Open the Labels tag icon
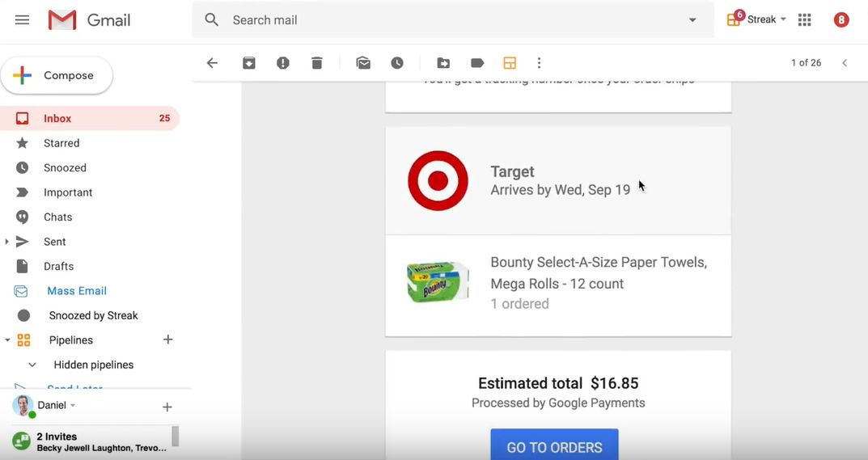 coord(477,62)
